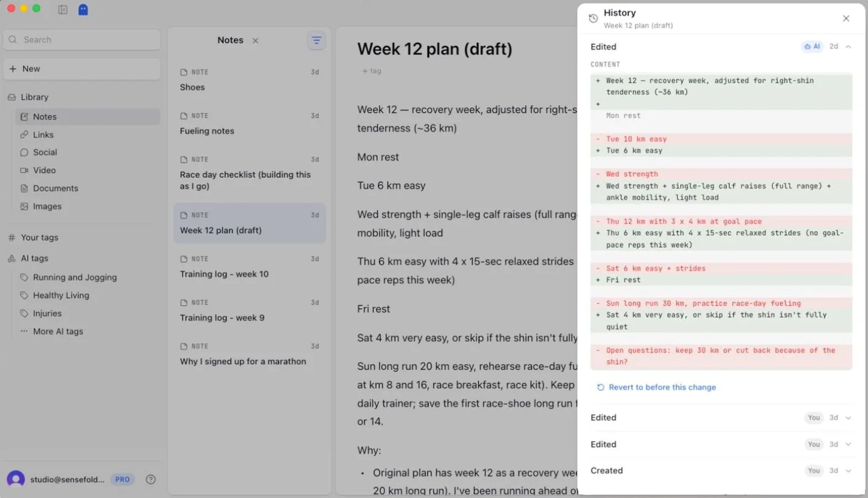The height and width of the screenshot is (498, 868).
Task: Show More AI tags
Action: coord(88,332)
